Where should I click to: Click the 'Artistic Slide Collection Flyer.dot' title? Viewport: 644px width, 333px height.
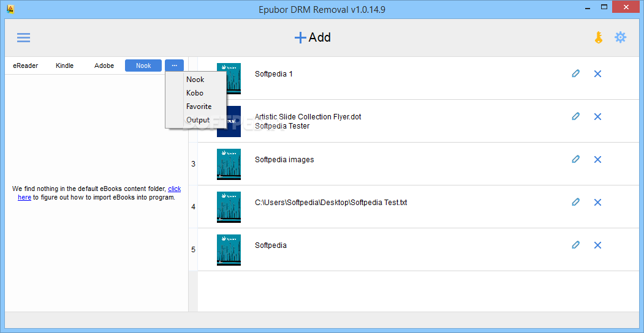click(308, 117)
